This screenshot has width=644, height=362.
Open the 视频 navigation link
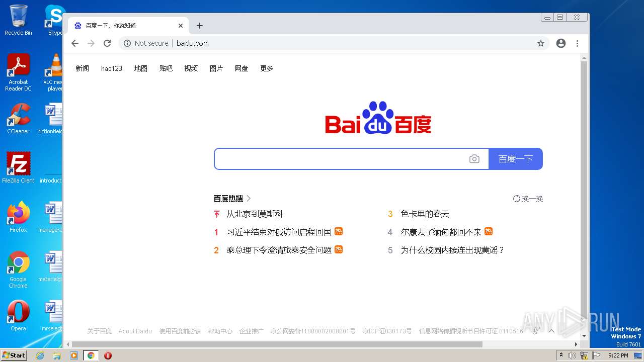click(191, 68)
